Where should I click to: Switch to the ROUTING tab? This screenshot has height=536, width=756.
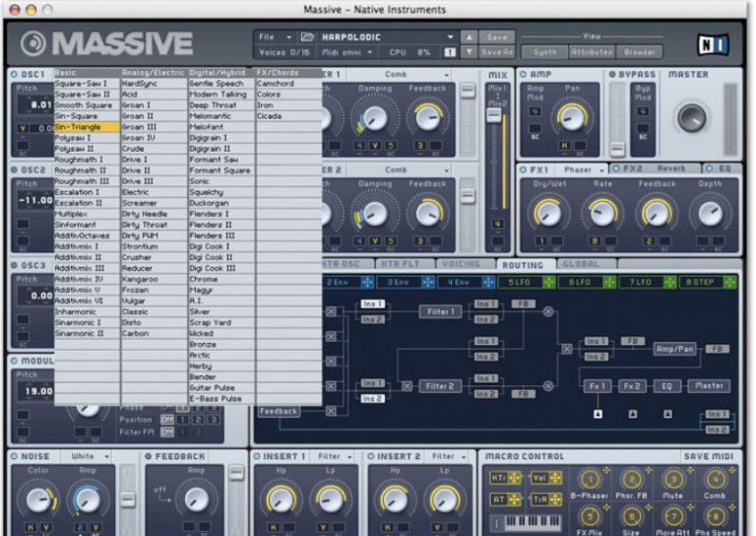pyautogui.click(x=523, y=265)
